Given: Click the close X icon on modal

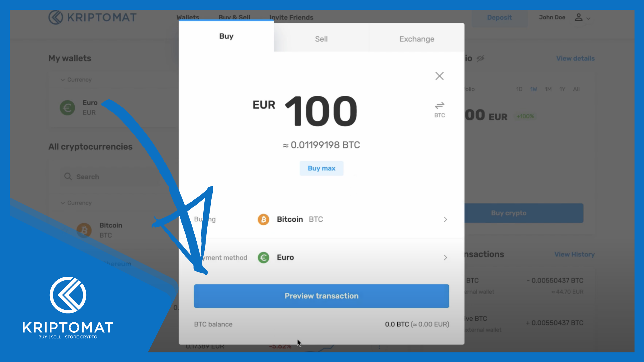Looking at the screenshot, I should 439,76.
